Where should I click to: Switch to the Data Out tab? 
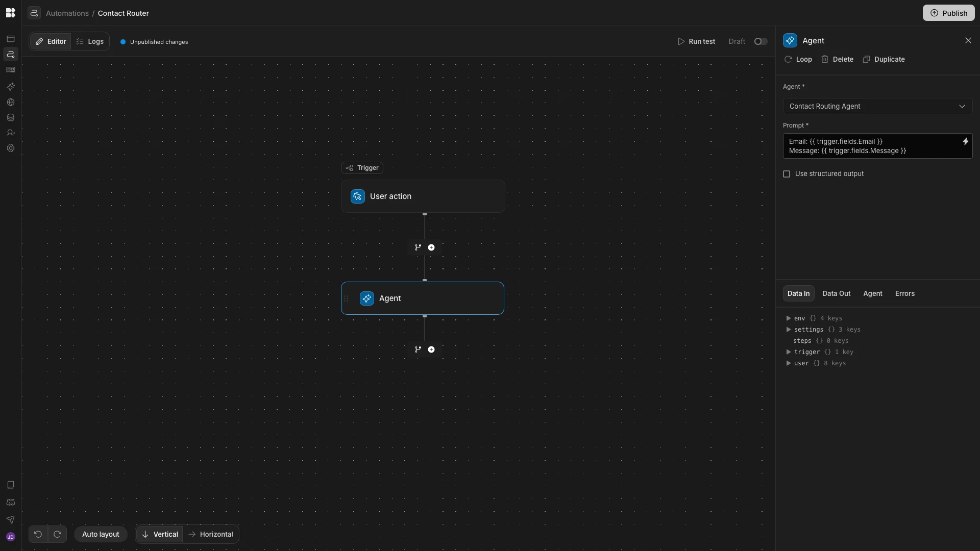(836, 293)
